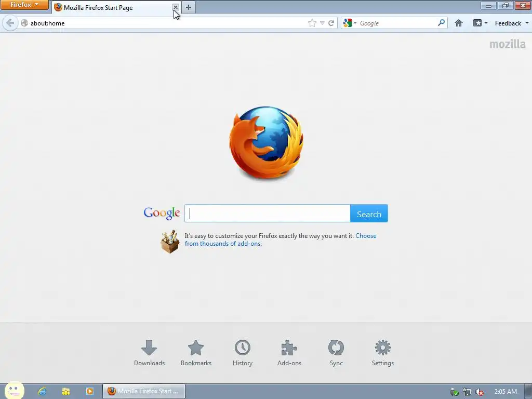Select the Mozilla Firefox Start Page tab
Image resolution: width=532 pixels, height=399 pixels.
pos(116,7)
